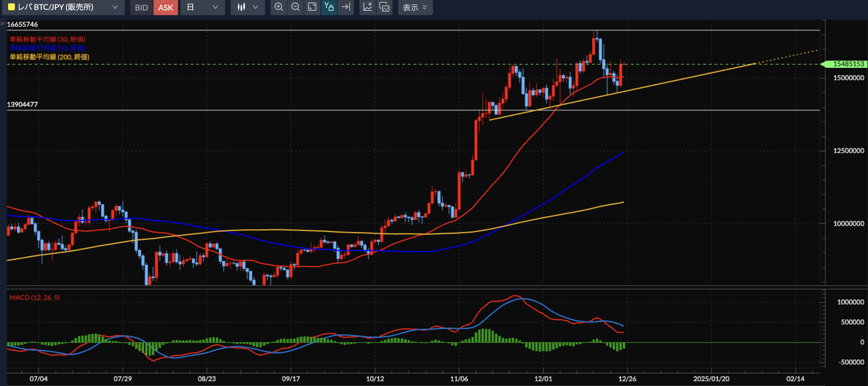Click the 07/29 date axis label
The height and width of the screenshot is (386, 868).
(123, 379)
